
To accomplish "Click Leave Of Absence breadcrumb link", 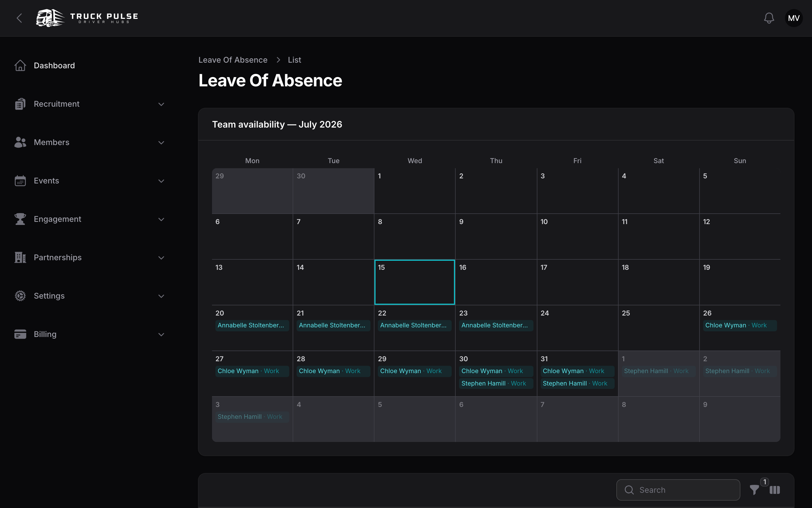I will [233, 60].
